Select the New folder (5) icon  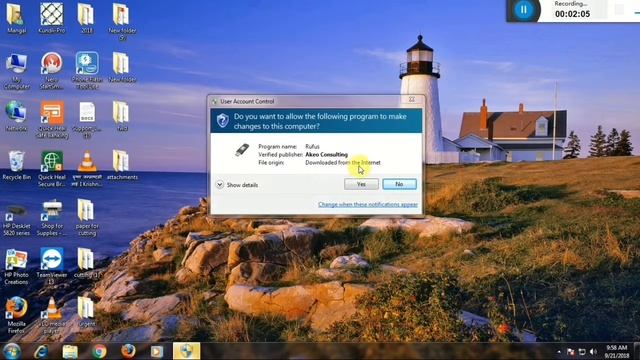point(122,22)
